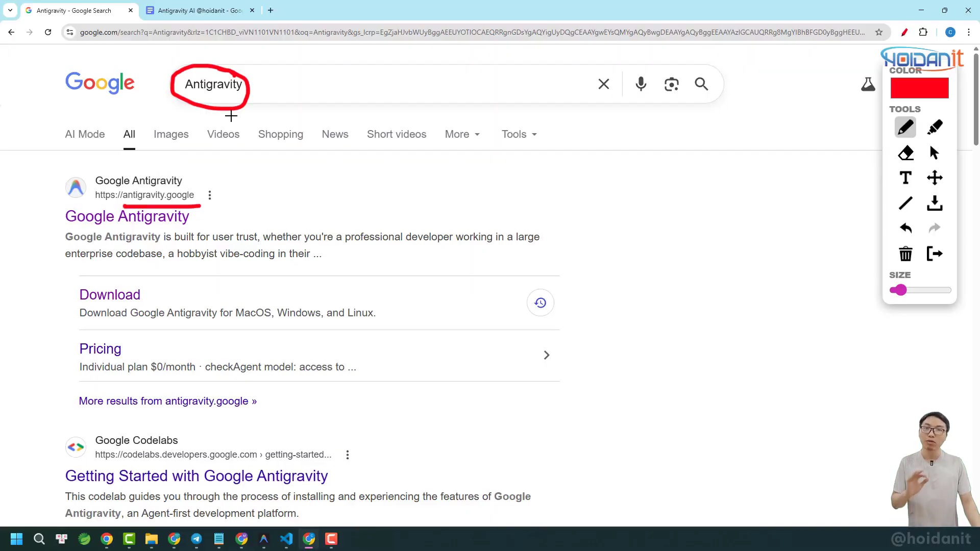Open More results from antigravity.google

(167, 401)
